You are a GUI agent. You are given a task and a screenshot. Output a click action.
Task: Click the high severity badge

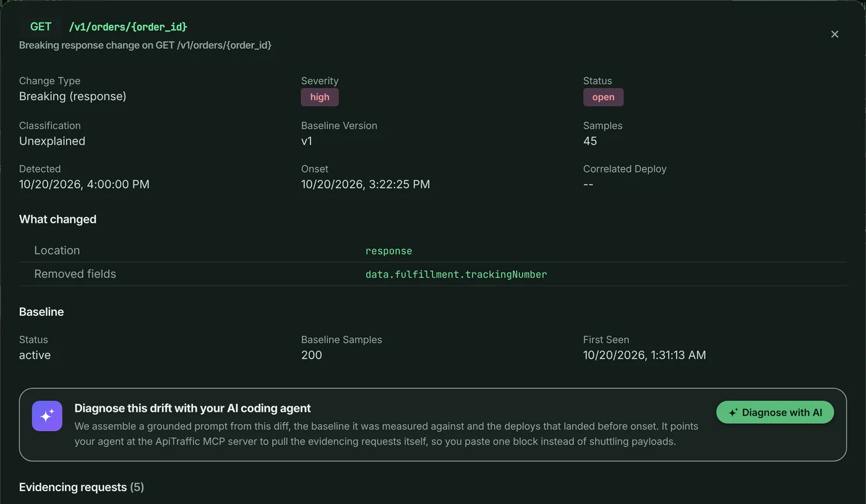pos(320,97)
